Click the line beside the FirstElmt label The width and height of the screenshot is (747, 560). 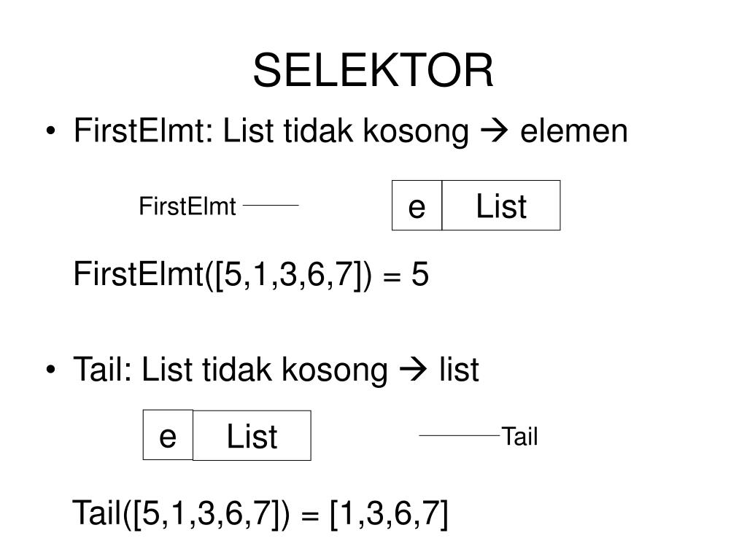coord(271,205)
